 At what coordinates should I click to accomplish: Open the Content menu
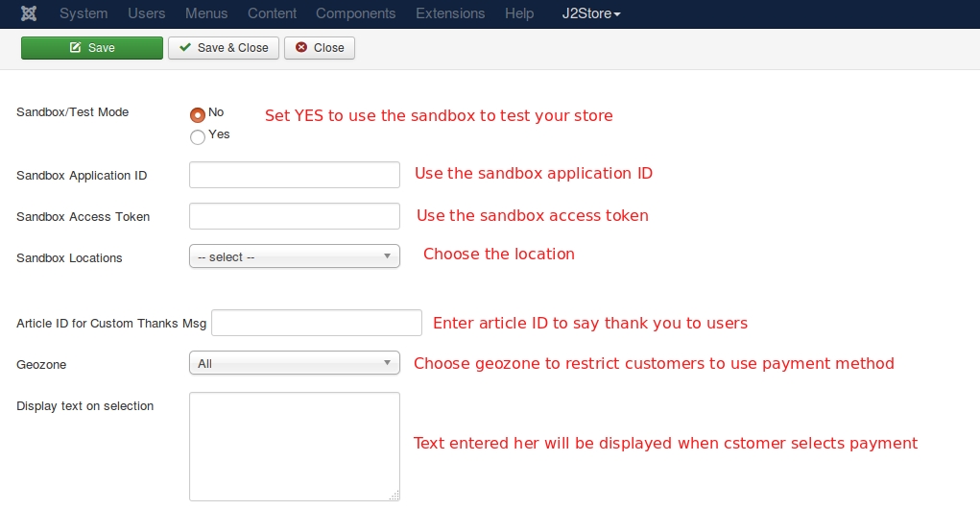(272, 13)
